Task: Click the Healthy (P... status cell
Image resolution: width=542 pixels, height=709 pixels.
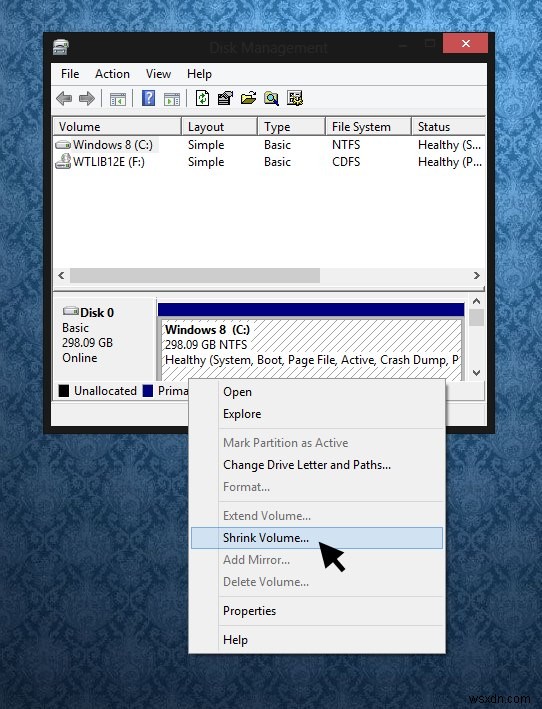Action: (450, 162)
